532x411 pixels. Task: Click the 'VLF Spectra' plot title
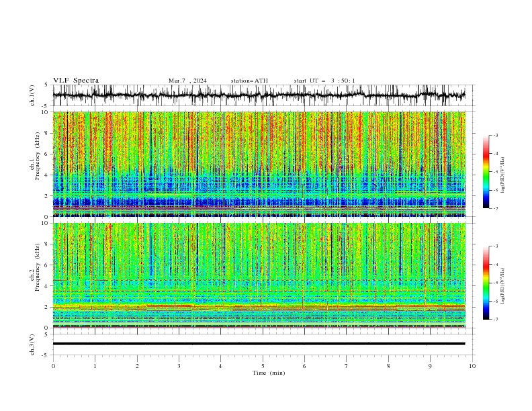coord(76,81)
